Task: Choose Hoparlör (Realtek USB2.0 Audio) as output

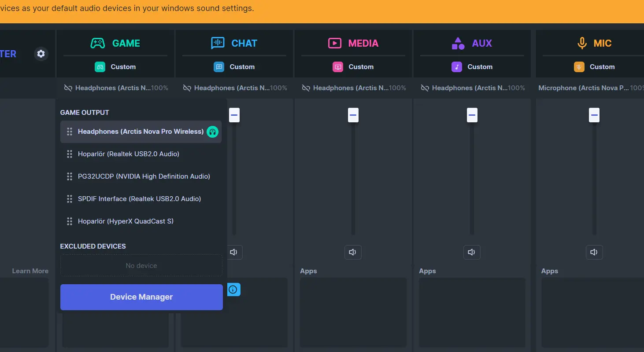Action: point(141,154)
